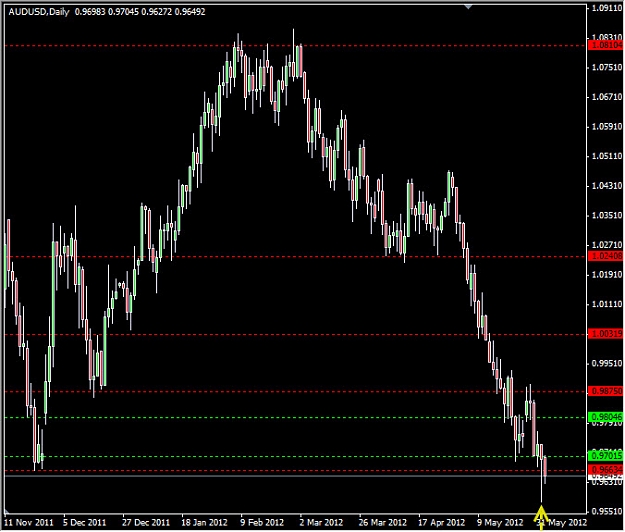The width and height of the screenshot is (625, 532).
Task: Click the 0.96310 price scale value
Action: pyautogui.click(x=607, y=482)
